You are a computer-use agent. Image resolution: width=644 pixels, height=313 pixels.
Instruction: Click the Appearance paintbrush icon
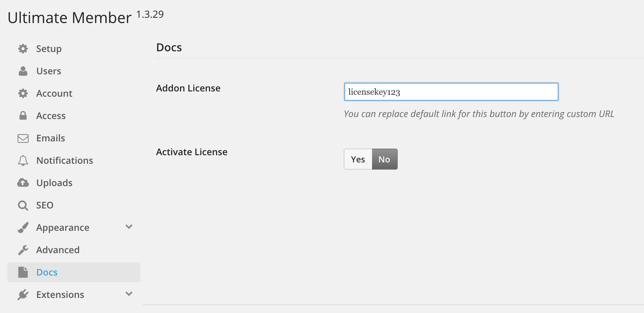click(x=23, y=228)
